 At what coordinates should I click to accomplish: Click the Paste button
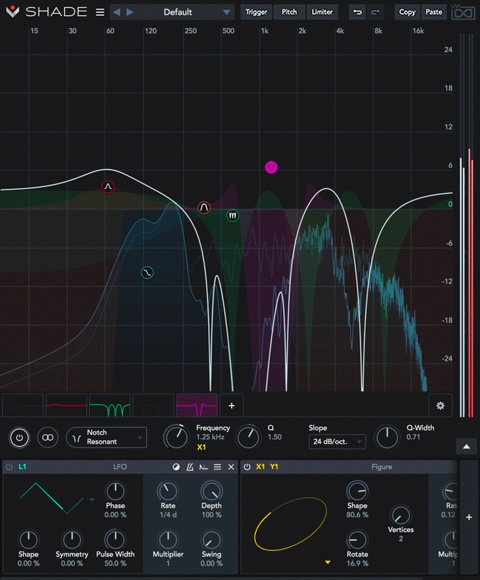pyautogui.click(x=433, y=12)
